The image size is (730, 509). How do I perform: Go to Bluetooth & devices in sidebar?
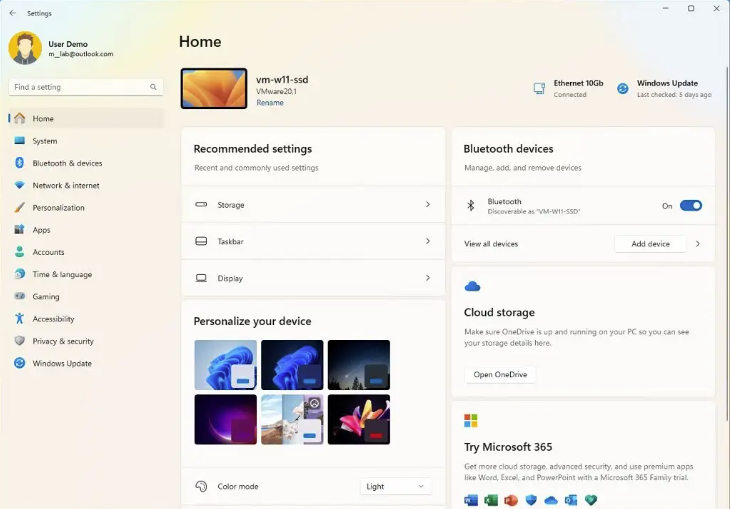click(x=67, y=163)
